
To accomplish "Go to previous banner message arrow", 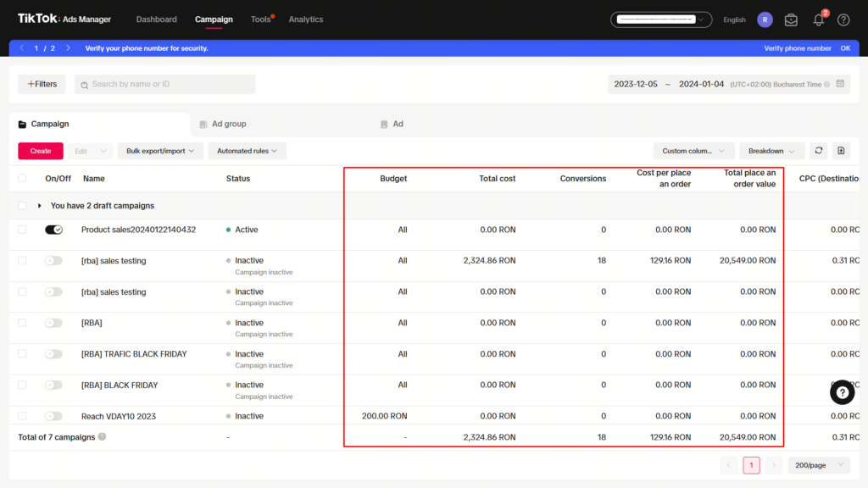I will tap(22, 48).
